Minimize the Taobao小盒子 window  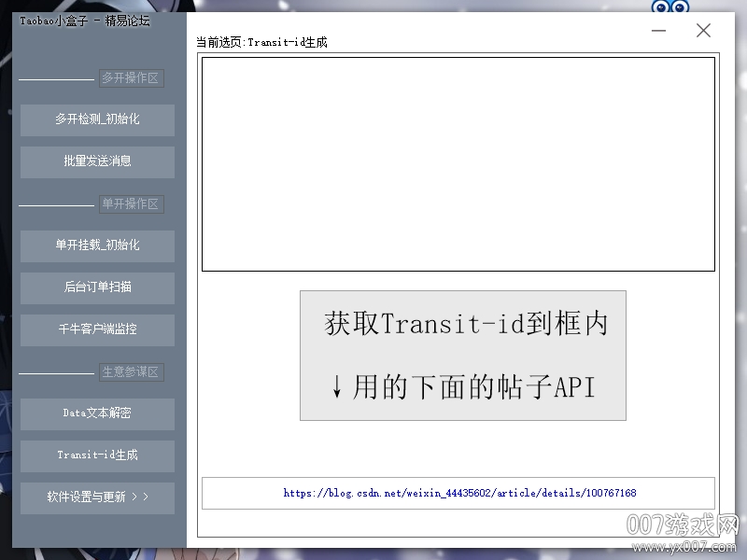pos(659,31)
